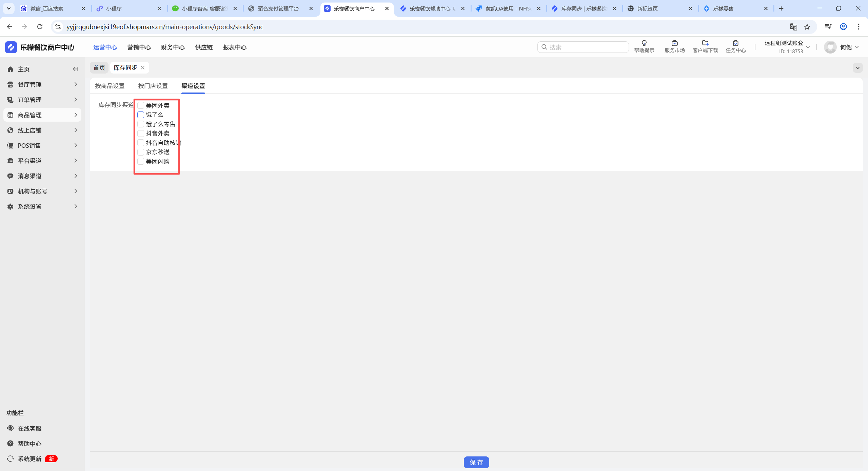Bookmark this page with the star icon
Image resolution: width=868 pixels, height=471 pixels.
(x=807, y=27)
